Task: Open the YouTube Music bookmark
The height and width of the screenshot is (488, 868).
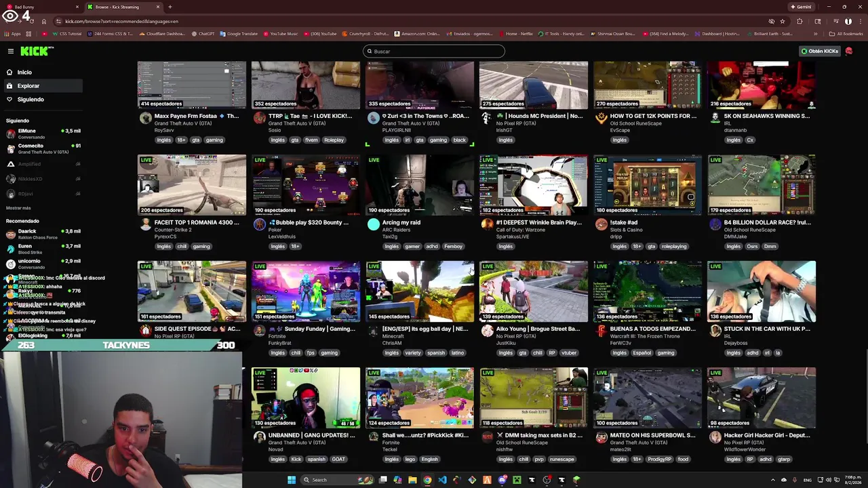Action: click(x=281, y=34)
